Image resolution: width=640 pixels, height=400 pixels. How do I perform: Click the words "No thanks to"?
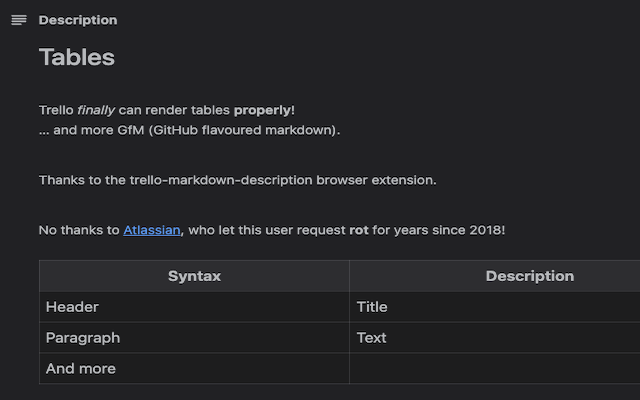click(x=79, y=231)
